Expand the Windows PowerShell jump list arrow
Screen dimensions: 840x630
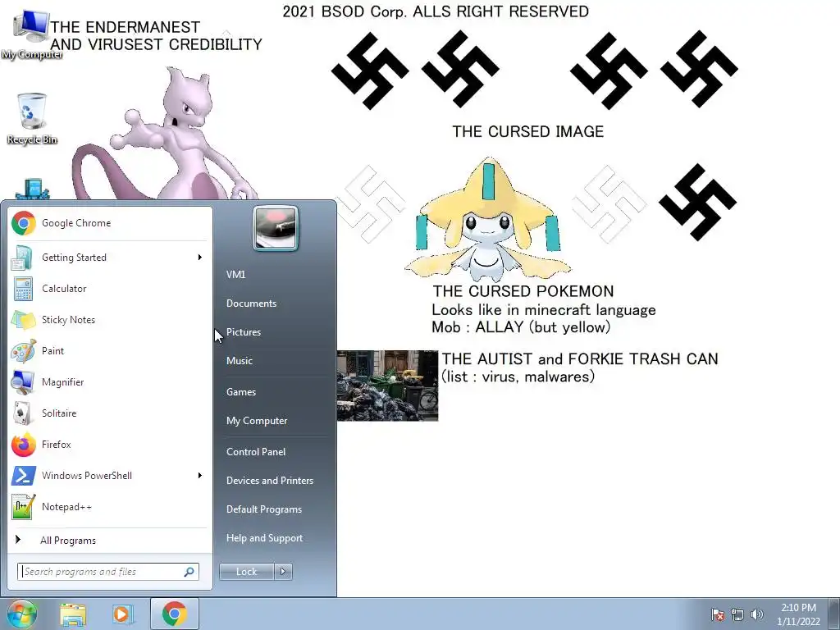pyautogui.click(x=200, y=475)
